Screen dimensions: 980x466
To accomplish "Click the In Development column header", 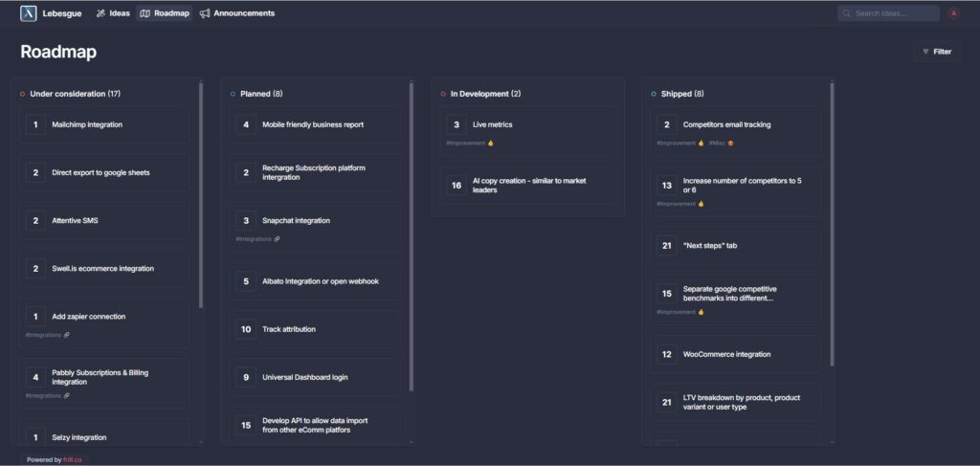I will (485, 94).
